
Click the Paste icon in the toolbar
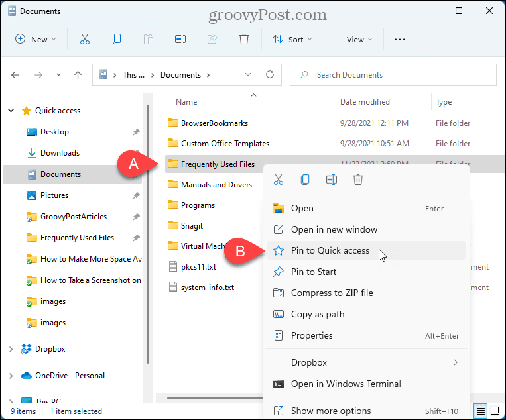[x=148, y=39]
